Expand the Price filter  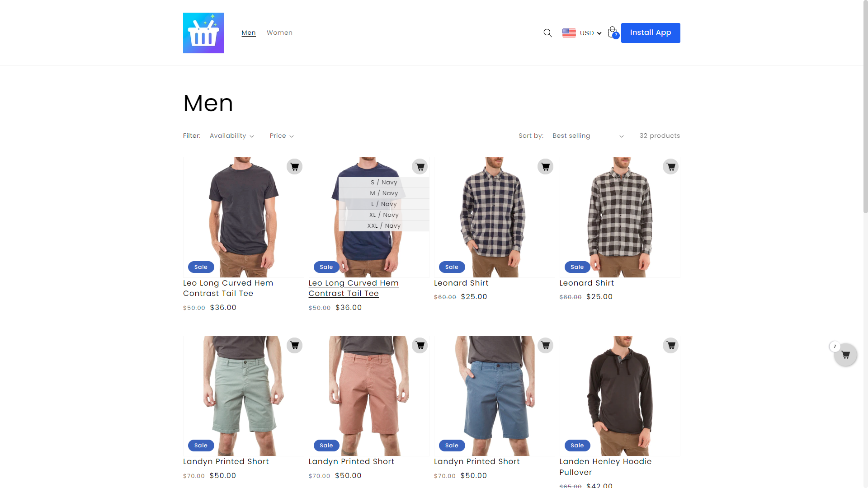282,136
